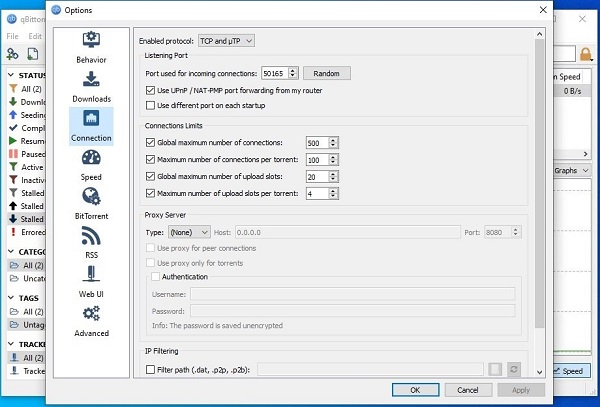
Task: Open the Edit menu in qBittorrent
Action: (35, 36)
